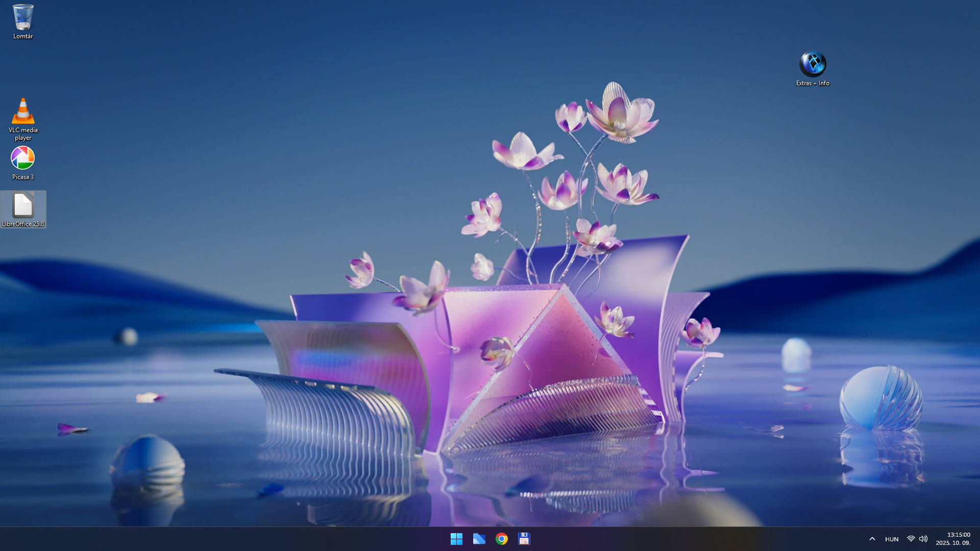Click the "Picasa 3" label text
This screenshot has height=551, width=980.
23,177
